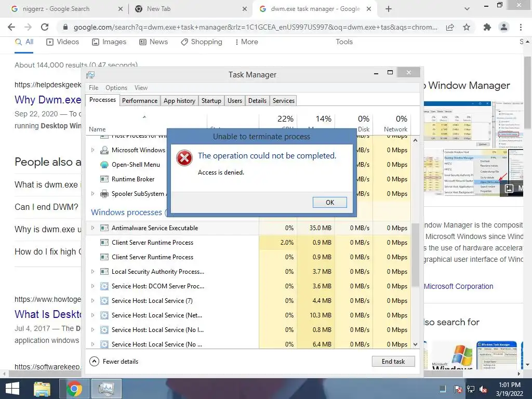Screen dimensions: 532x399
Task: Open the App history tab
Action: pyautogui.click(x=179, y=101)
